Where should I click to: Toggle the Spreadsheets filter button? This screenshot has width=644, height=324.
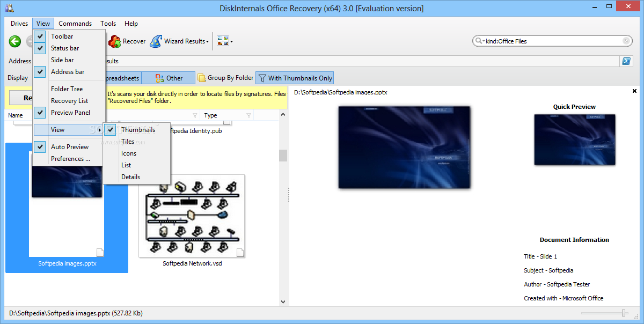(x=123, y=78)
